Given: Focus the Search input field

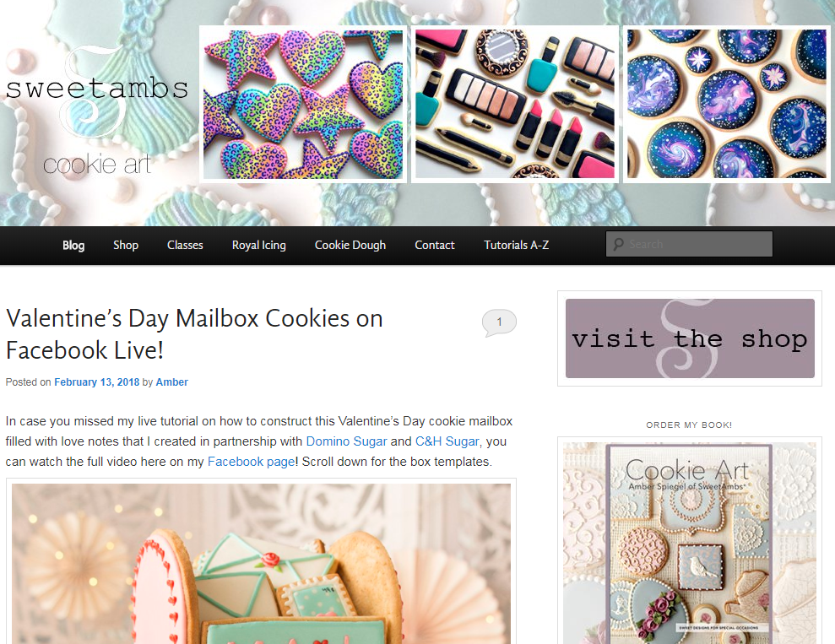Looking at the screenshot, I should click(689, 244).
